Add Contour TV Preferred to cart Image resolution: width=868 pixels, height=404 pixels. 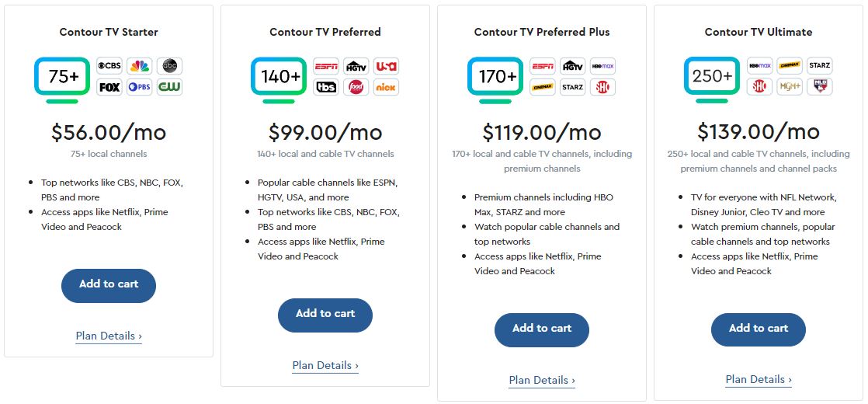coord(325,315)
